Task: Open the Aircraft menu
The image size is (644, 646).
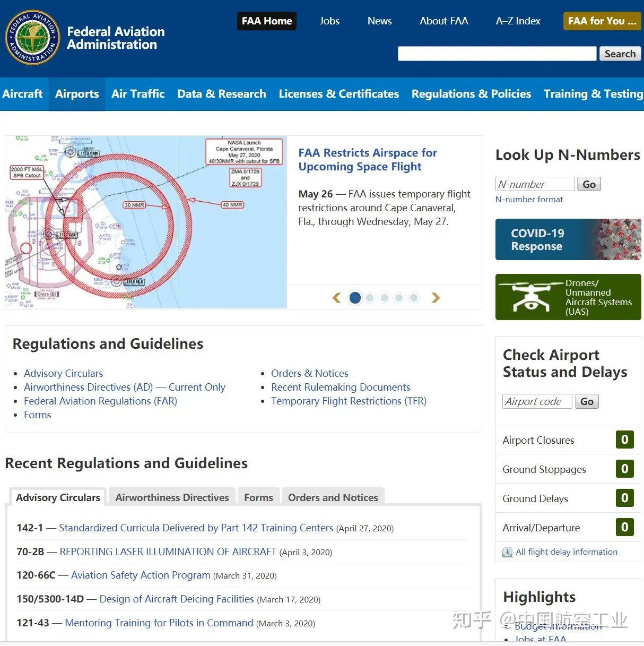Action: (x=22, y=94)
